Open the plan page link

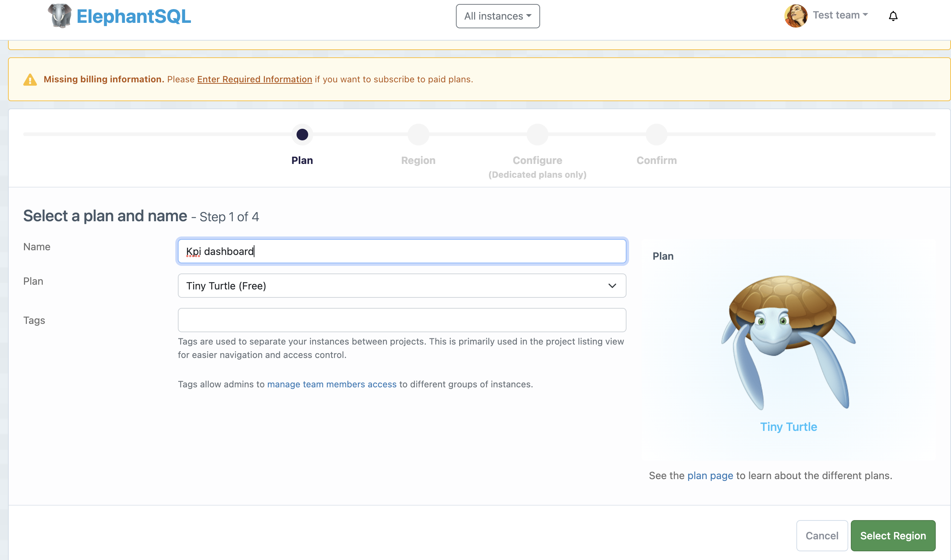click(710, 475)
